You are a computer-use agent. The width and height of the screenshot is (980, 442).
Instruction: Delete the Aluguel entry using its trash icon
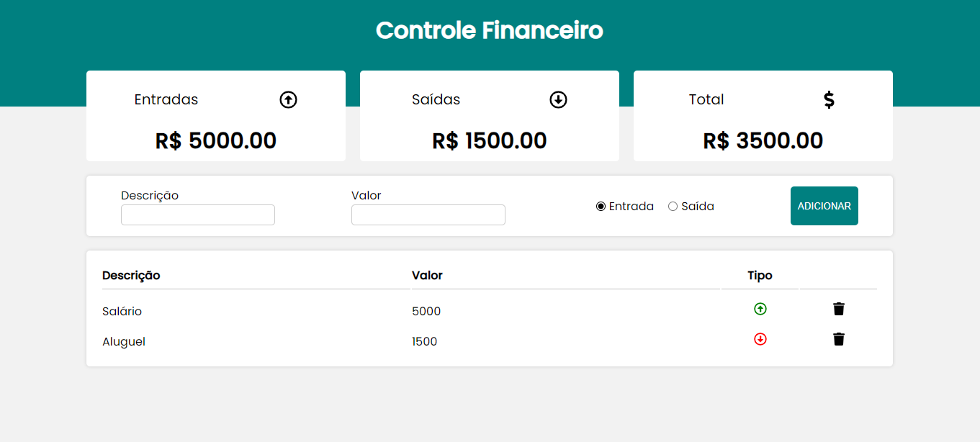pos(838,339)
